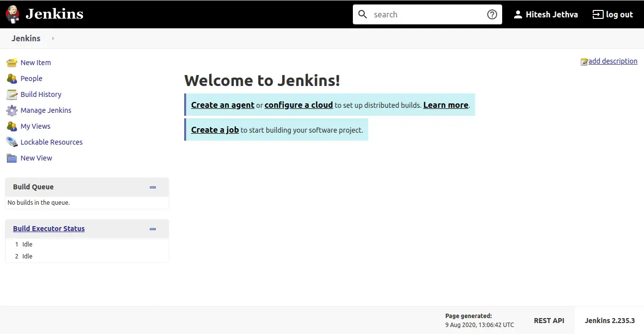Click the 'No builds in the queue.' text
644x334 pixels.
coord(39,203)
